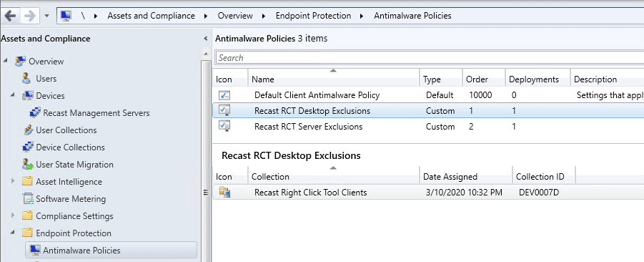Click the Default Client Antimalware Policy icon
Viewport: 644px width, 262px height.
tap(224, 95)
